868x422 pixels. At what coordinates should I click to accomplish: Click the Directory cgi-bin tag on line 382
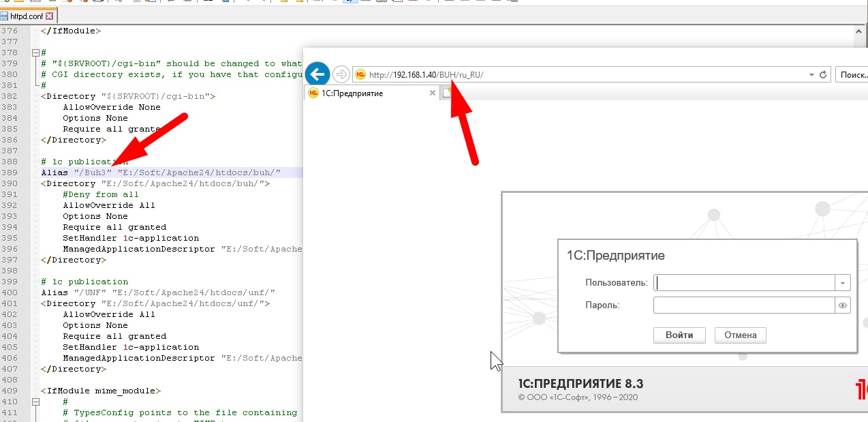128,96
